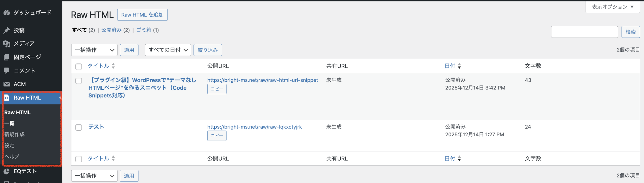644x183 pixels.
Task: Open コメント in the admin sidebar
Action: (24, 71)
